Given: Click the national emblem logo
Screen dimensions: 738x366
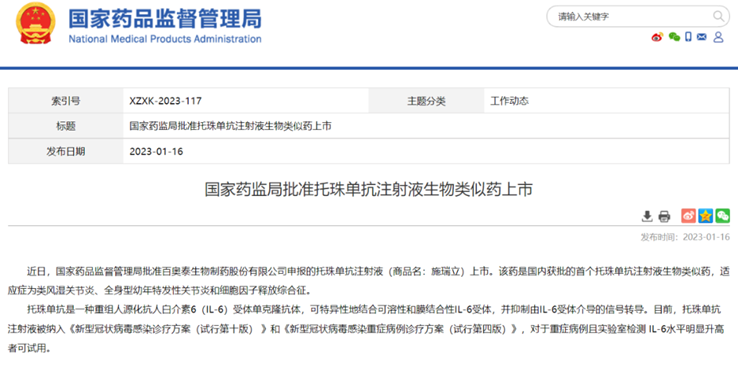Looking at the screenshot, I should [x=35, y=23].
